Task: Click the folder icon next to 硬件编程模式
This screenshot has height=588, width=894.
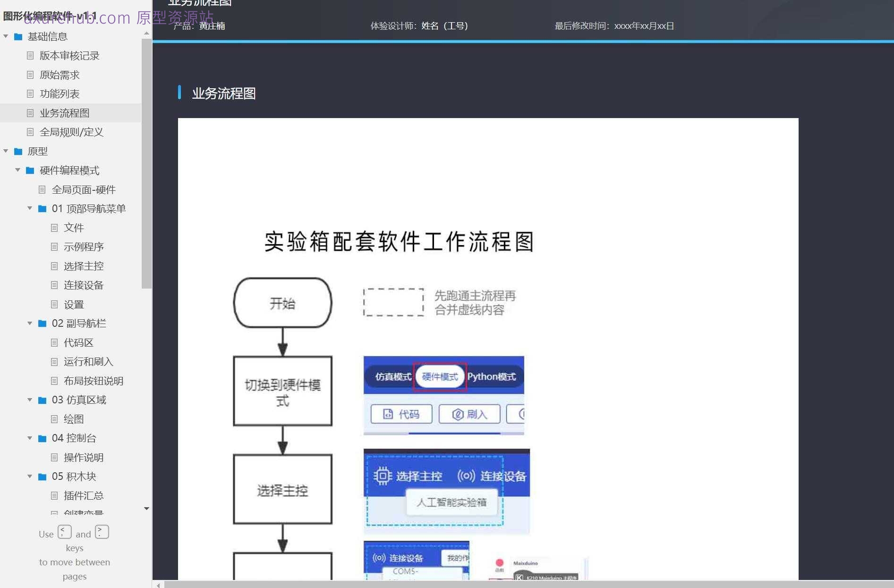Action: pyautogui.click(x=30, y=170)
